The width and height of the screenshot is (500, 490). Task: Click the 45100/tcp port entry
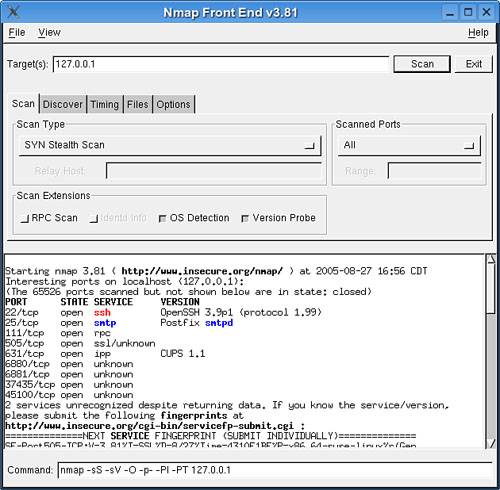click(30, 395)
